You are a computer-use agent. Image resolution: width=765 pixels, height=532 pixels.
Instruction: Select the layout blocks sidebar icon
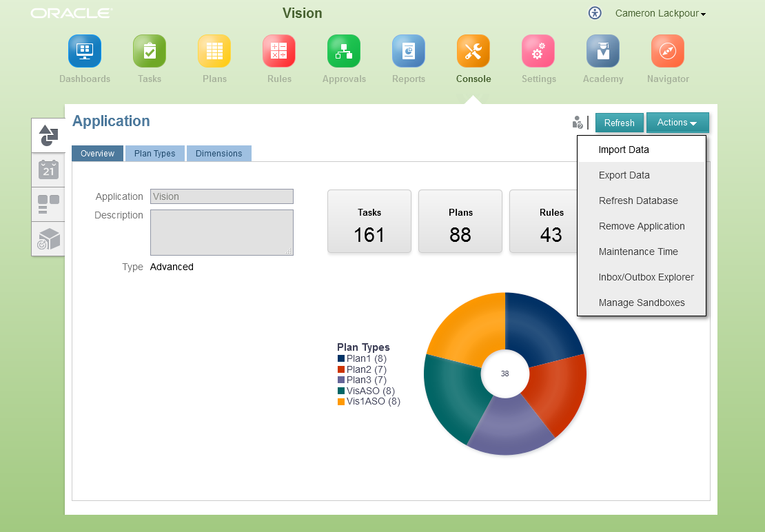tap(48, 204)
